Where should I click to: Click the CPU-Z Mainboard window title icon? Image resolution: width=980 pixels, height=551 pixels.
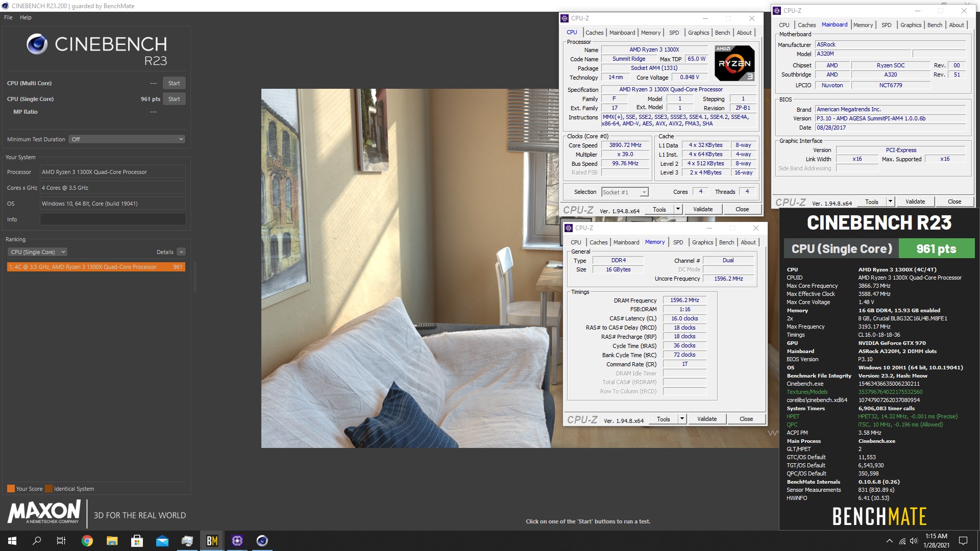(x=777, y=11)
